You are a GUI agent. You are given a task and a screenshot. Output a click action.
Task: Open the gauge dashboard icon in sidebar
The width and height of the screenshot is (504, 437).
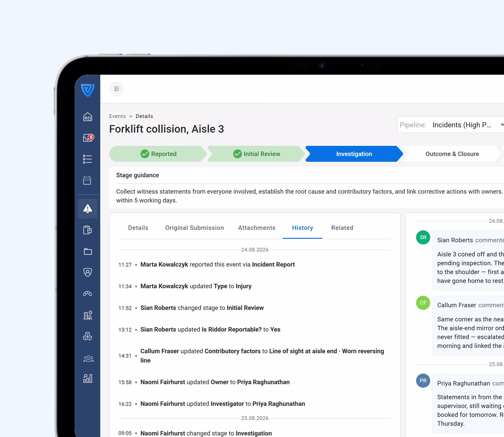87,294
